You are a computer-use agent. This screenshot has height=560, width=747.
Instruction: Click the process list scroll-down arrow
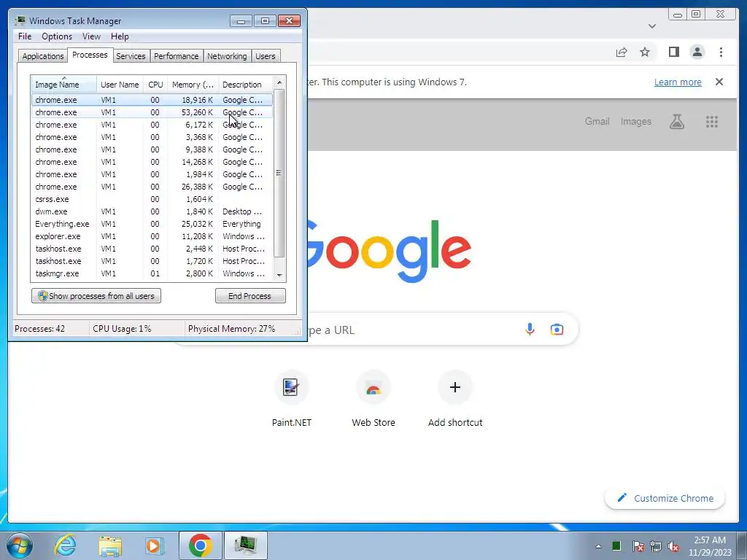[x=279, y=275]
